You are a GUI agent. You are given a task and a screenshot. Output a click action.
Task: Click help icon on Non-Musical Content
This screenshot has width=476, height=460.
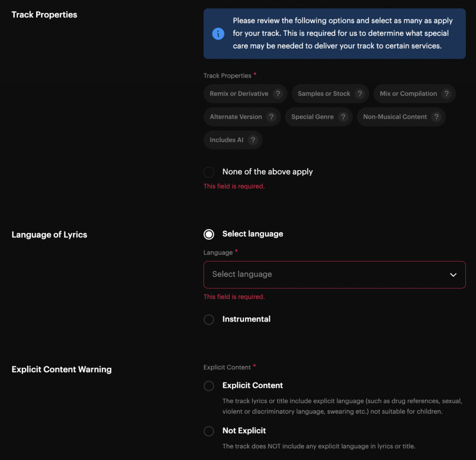click(x=436, y=117)
